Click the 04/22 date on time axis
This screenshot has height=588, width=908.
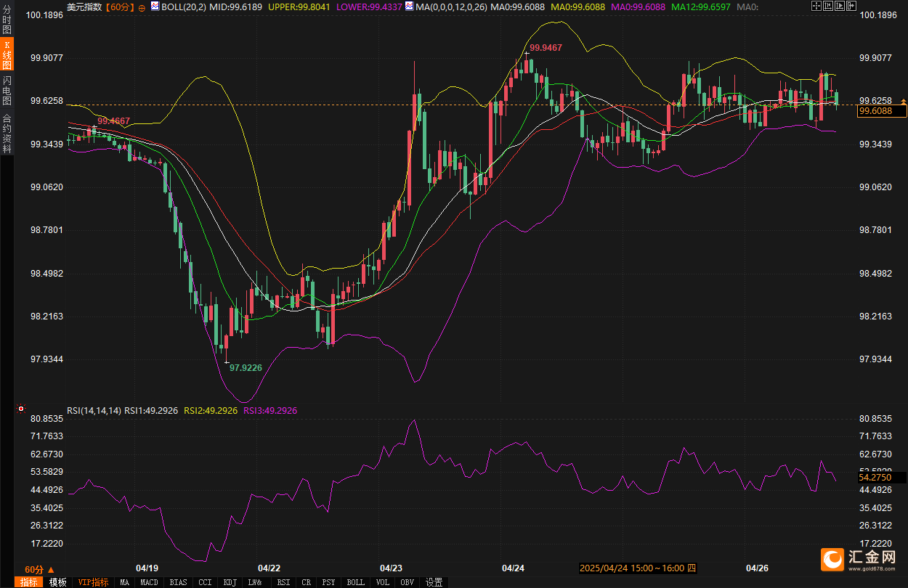point(269,568)
